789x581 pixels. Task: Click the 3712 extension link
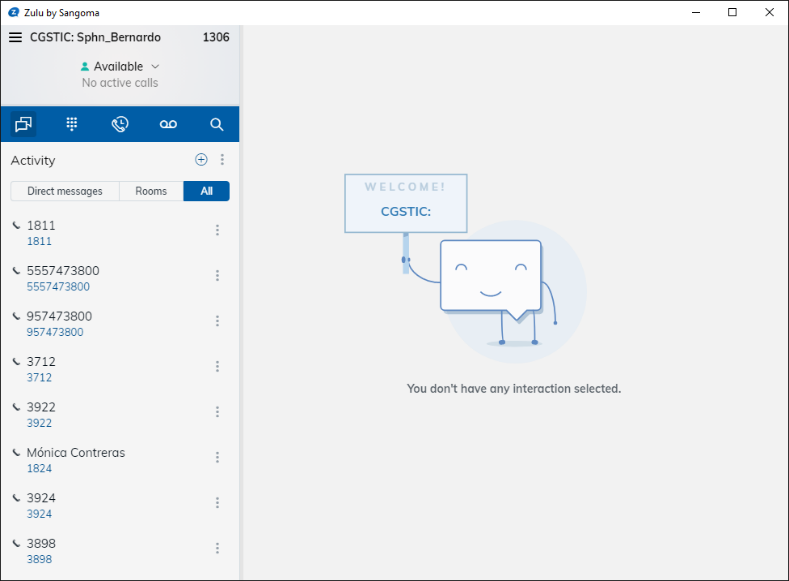39,377
